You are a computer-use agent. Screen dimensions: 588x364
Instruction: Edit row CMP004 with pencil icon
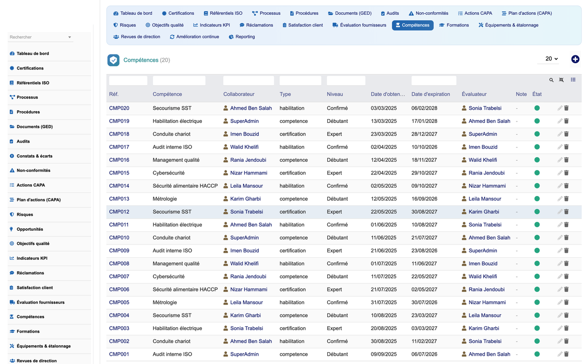[x=560, y=315]
